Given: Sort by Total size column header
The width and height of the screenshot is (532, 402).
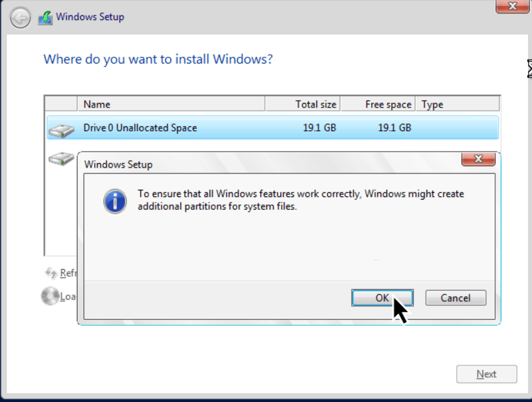Looking at the screenshot, I should point(302,104).
